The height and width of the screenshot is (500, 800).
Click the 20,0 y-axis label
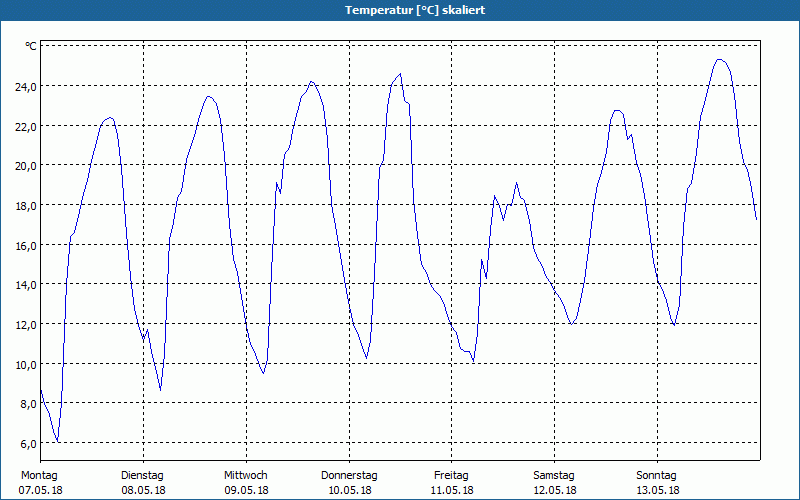coord(26,166)
